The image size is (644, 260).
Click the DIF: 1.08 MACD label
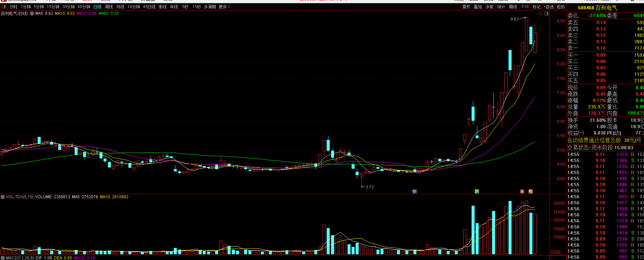point(44,258)
